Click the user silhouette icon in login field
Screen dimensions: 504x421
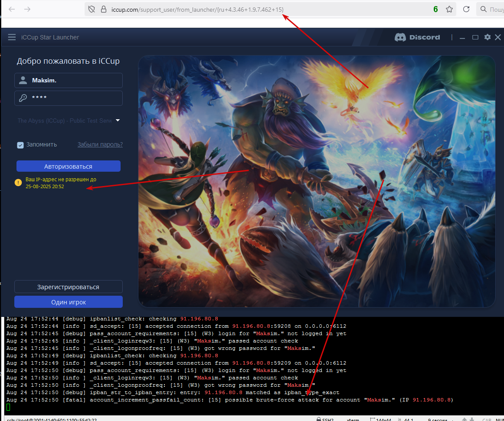click(x=23, y=80)
